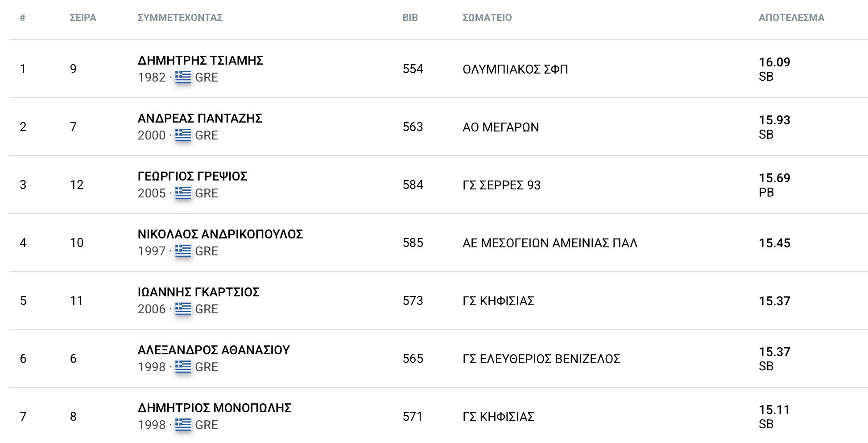Click the ΣΥΜΜΕΤΕΧΟΝΤΑΣ column header
The width and height of the screenshot is (868, 443).
(x=180, y=17)
